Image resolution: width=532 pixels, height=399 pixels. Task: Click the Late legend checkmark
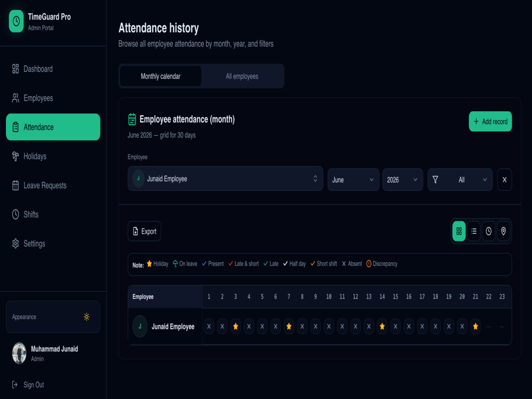(x=265, y=264)
